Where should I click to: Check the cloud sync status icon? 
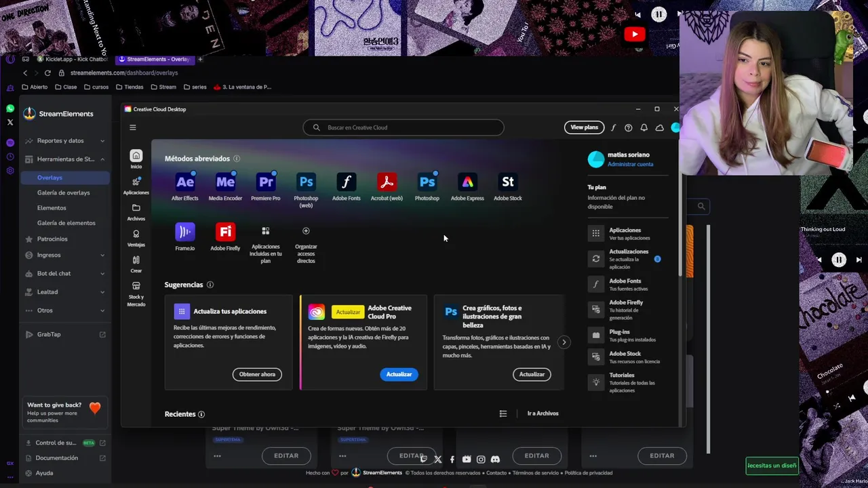pyautogui.click(x=659, y=127)
